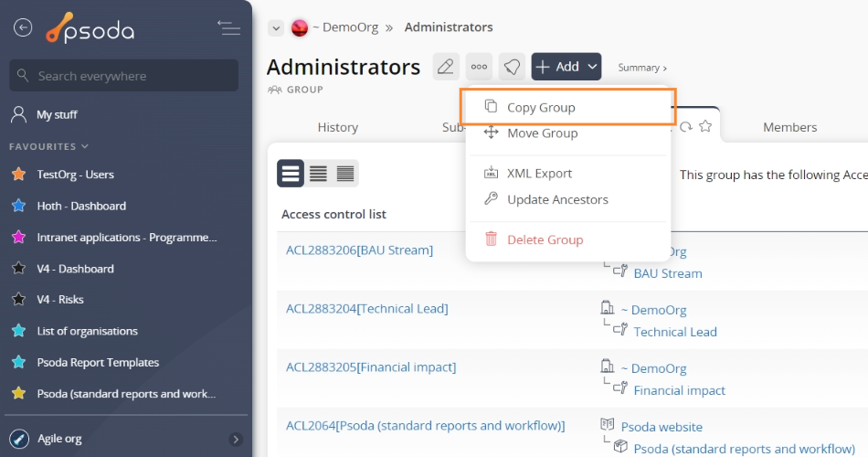Click the Agile org round icon
The image size is (868, 457).
pos(19,439)
